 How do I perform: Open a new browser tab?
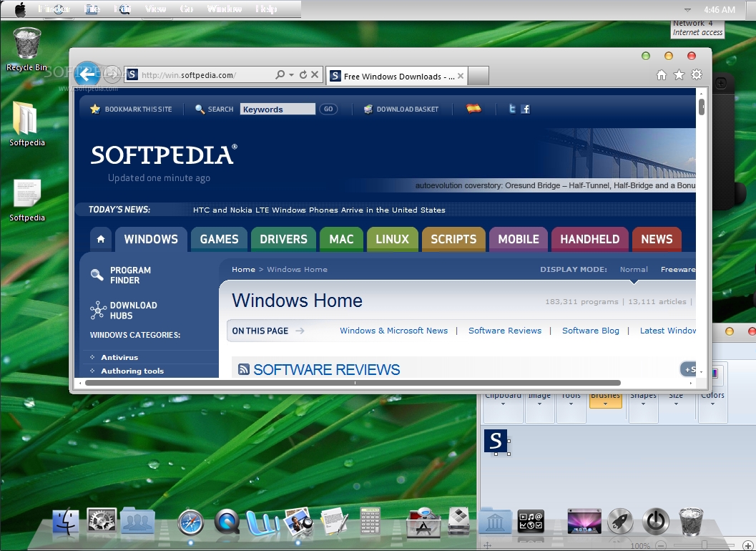tap(478, 76)
